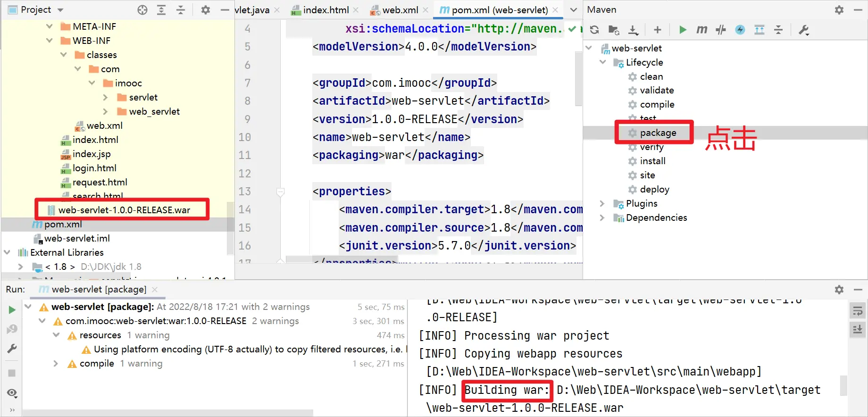Reload all Maven projects
868x417 pixels.
594,30
